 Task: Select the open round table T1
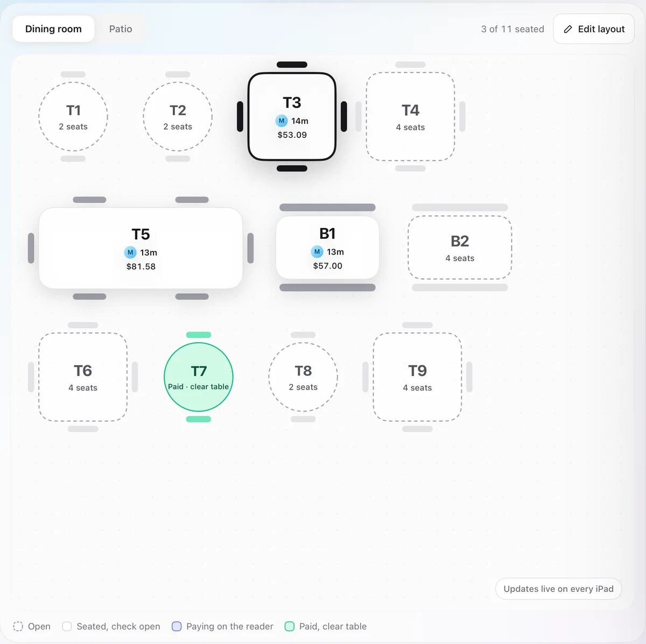pyautogui.click(x=73, y=117)
